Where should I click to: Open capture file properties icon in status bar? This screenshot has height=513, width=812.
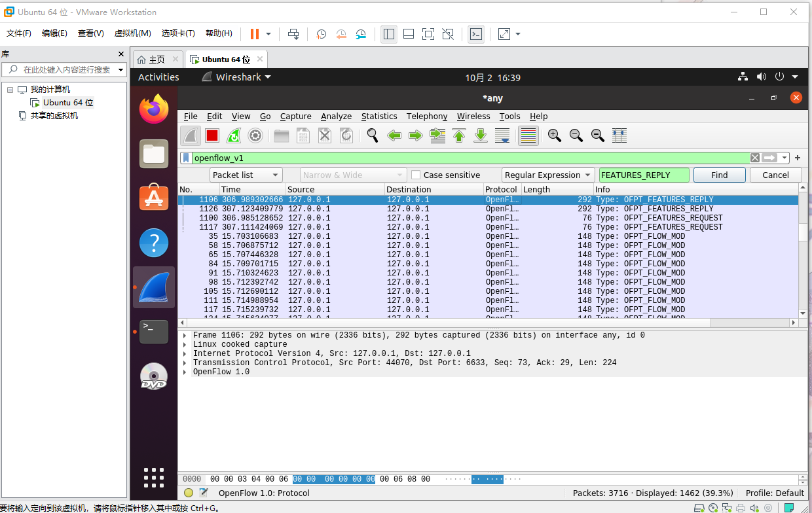click(x=204, y=493)
